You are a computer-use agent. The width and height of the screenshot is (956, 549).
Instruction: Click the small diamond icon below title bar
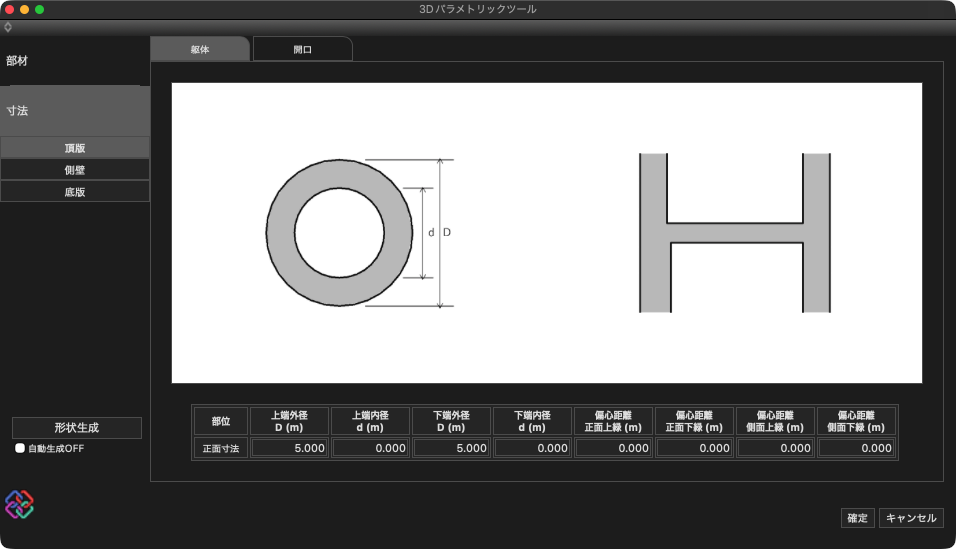tap(8, 27)
